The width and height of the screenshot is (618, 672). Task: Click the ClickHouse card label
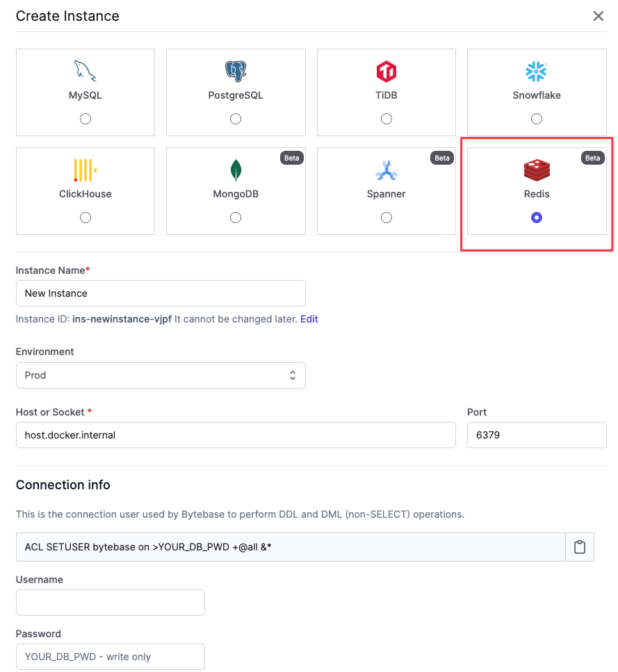86,194
